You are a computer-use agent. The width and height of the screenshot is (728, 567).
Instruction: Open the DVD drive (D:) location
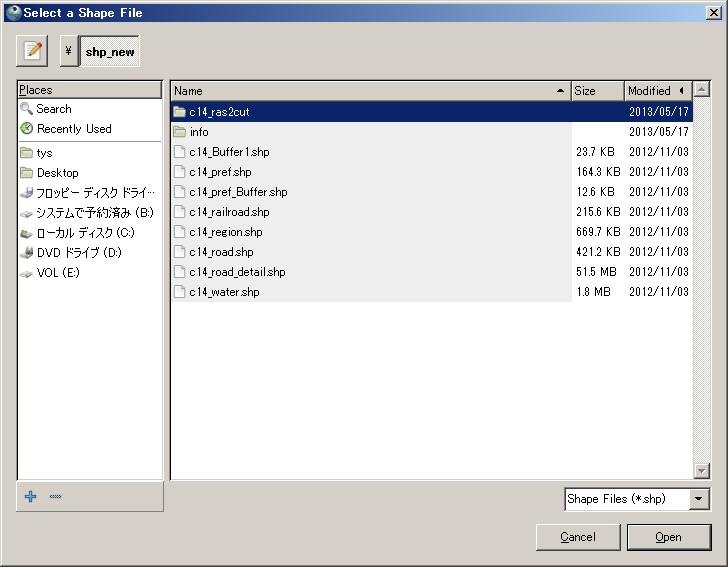pos(78,253)
